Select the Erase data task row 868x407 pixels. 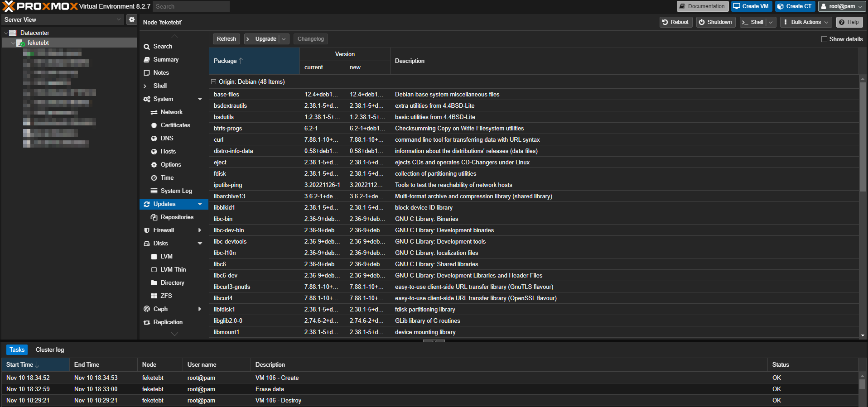click(429, 389)
